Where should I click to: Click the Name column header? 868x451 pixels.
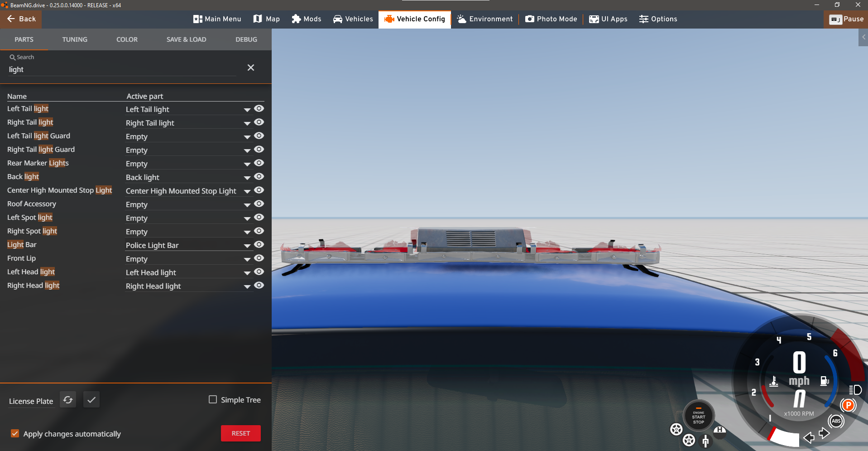point(17,96)
